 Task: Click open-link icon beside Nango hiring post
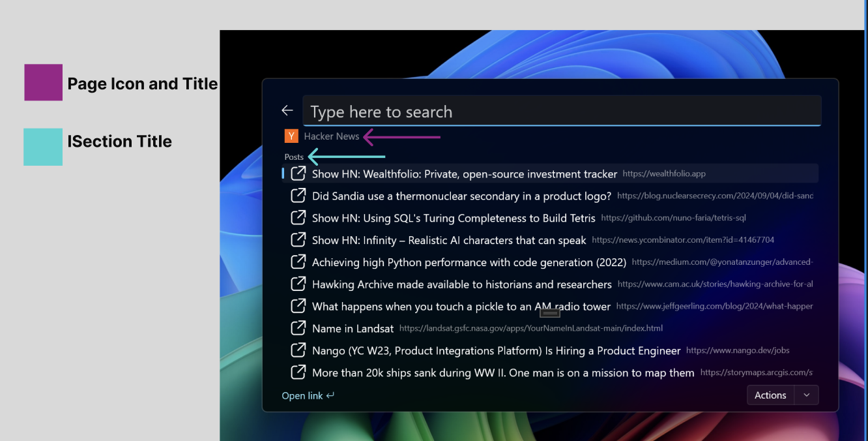point(298,350)
